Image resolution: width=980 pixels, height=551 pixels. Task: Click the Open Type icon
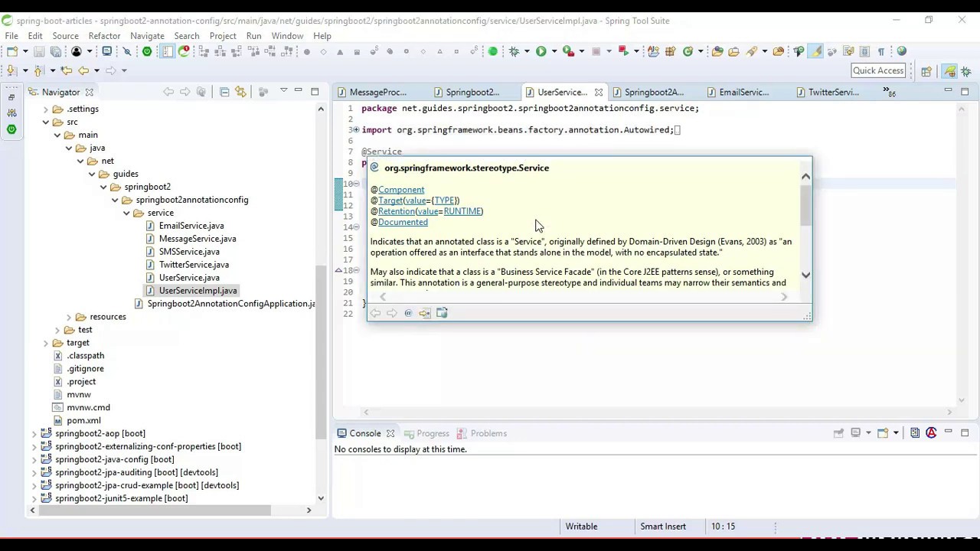(x=717, y=51)
